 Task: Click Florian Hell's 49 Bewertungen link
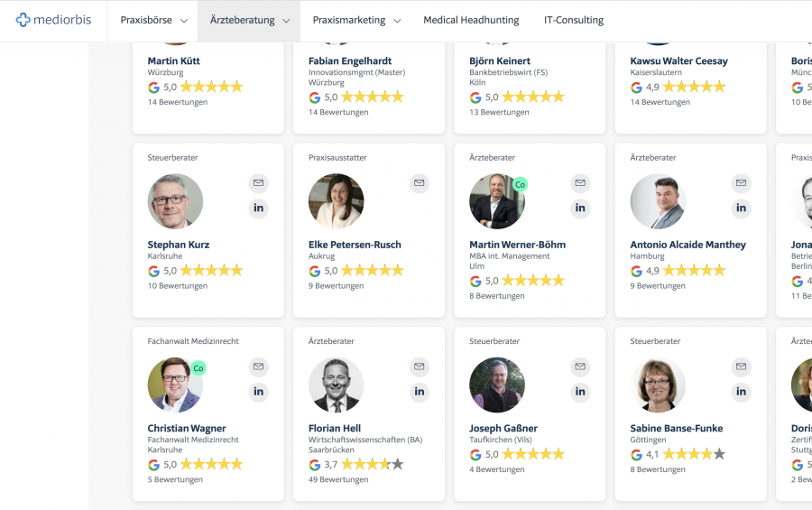(338, 479)
